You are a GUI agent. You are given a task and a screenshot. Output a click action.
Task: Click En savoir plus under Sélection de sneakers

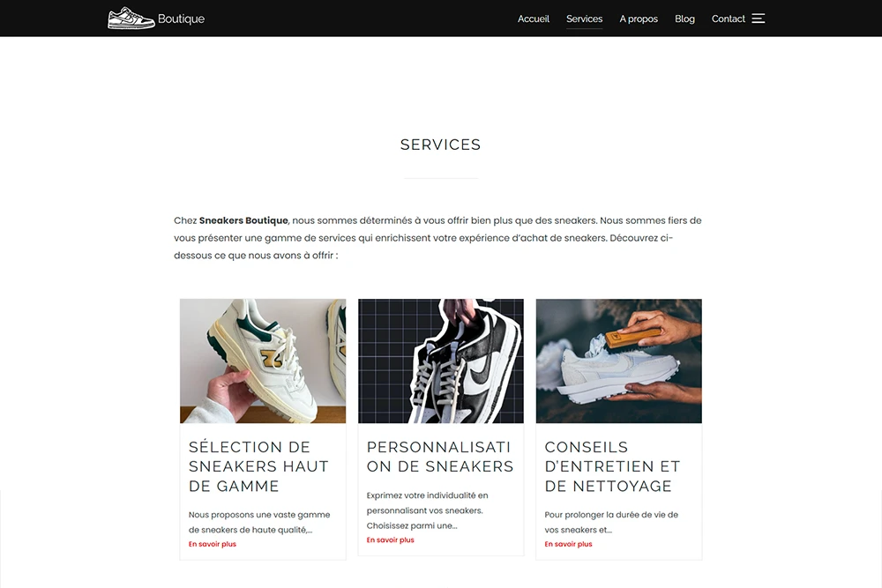pos(212,544)
